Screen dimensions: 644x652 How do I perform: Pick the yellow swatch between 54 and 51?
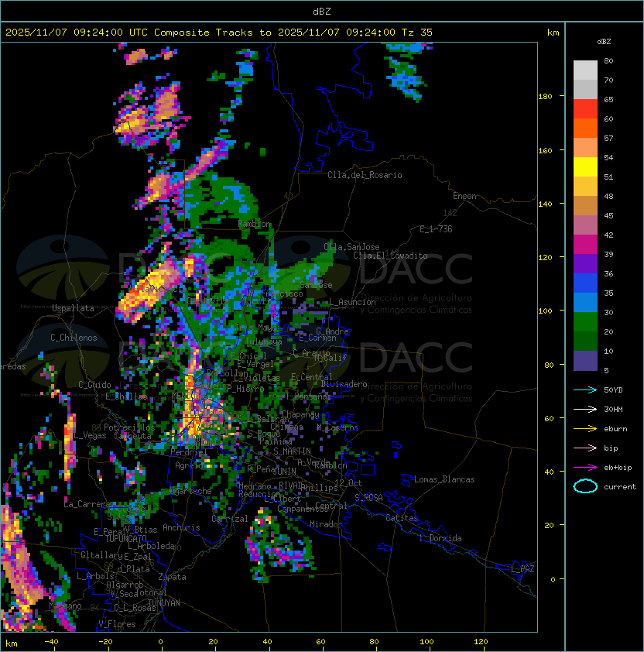point(585,166)
